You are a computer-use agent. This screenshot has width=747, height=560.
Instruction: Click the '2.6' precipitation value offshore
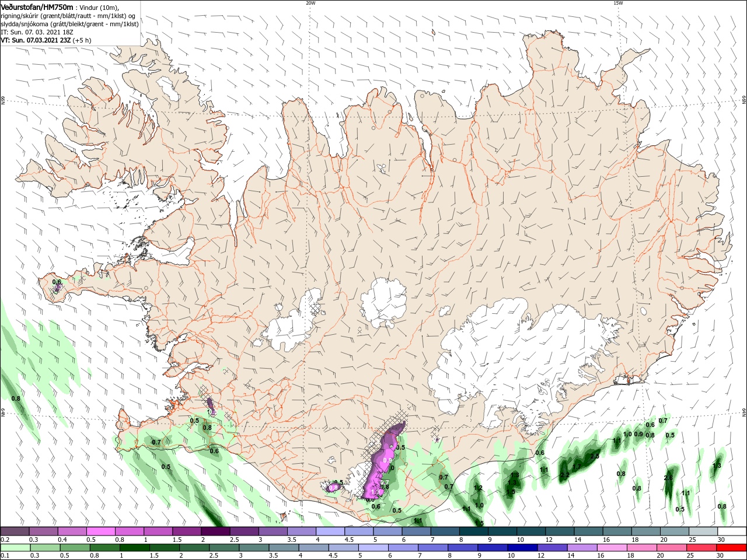(668, 478)
